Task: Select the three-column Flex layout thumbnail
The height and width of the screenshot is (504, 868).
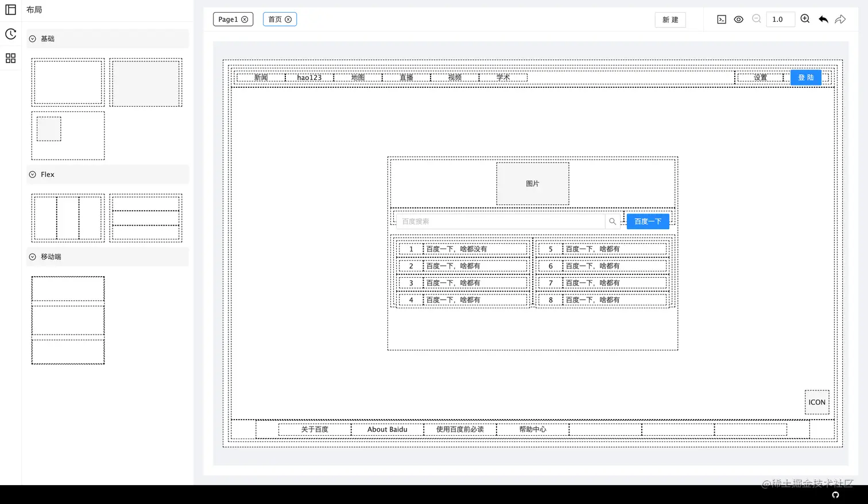Action: (68, 218)
